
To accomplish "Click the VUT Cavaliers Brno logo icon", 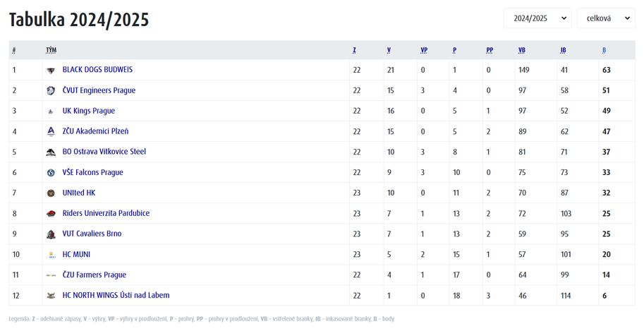I will point(51,234).
